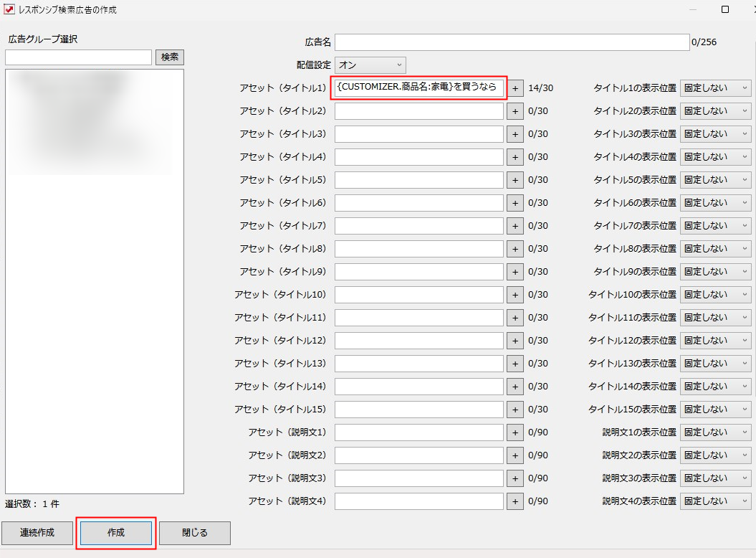This screenshot has height=558, width=756.
Task: Click the plus button beside アセット（タイトル1）
Action: pyautogui.click(x=515, y=88)
